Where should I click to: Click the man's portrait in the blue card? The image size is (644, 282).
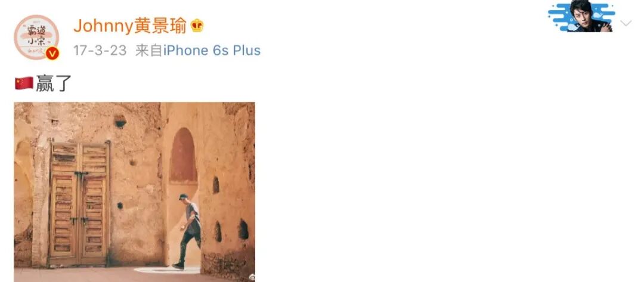(x=590, y=16)
